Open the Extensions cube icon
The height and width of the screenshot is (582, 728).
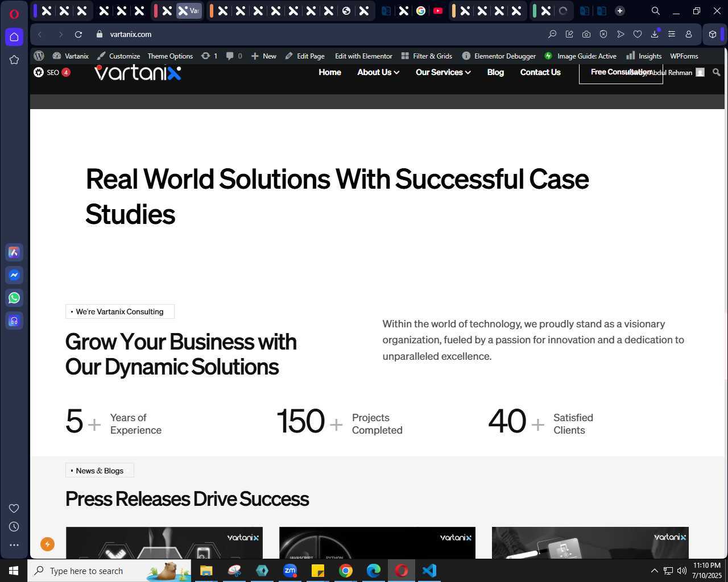click(x=713, y=35)
